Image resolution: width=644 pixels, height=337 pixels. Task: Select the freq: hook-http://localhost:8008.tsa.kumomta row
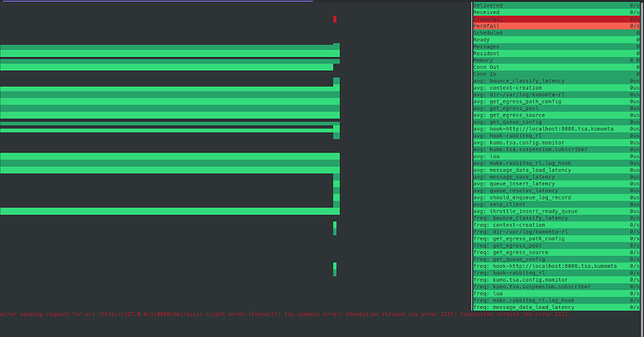(556, 266)
